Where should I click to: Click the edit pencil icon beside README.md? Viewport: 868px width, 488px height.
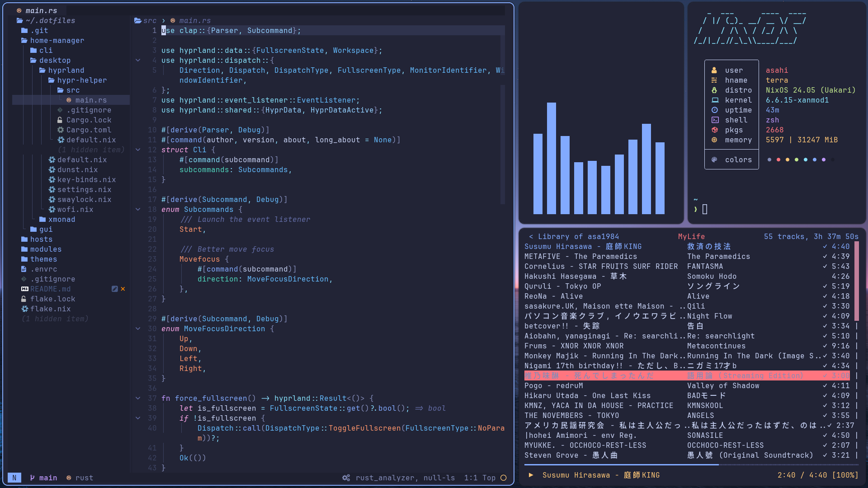115,289
